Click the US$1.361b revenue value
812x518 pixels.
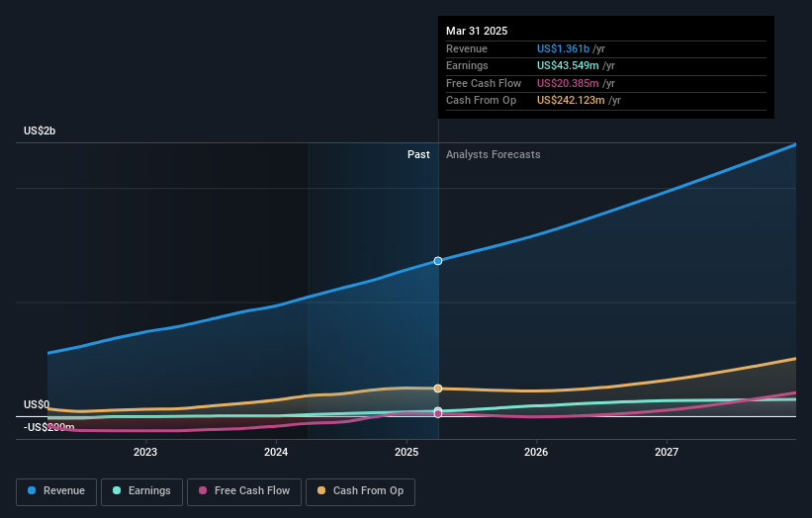[563, 48]
